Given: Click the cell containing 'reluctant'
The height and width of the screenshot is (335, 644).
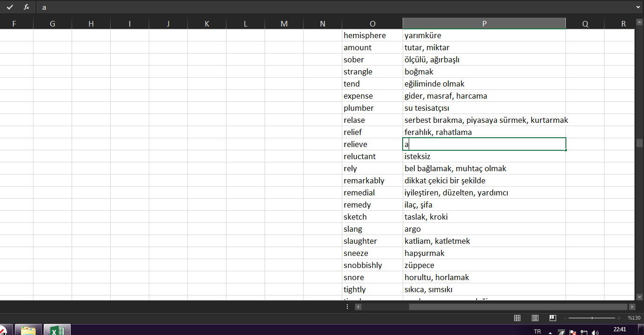Looking at the screenshot, I should pyautogui.click(x=372, y=156).
